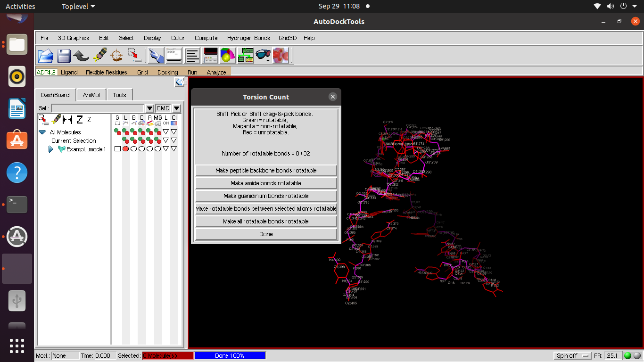Click the floppy disk save icon

(x=64, y=56)
